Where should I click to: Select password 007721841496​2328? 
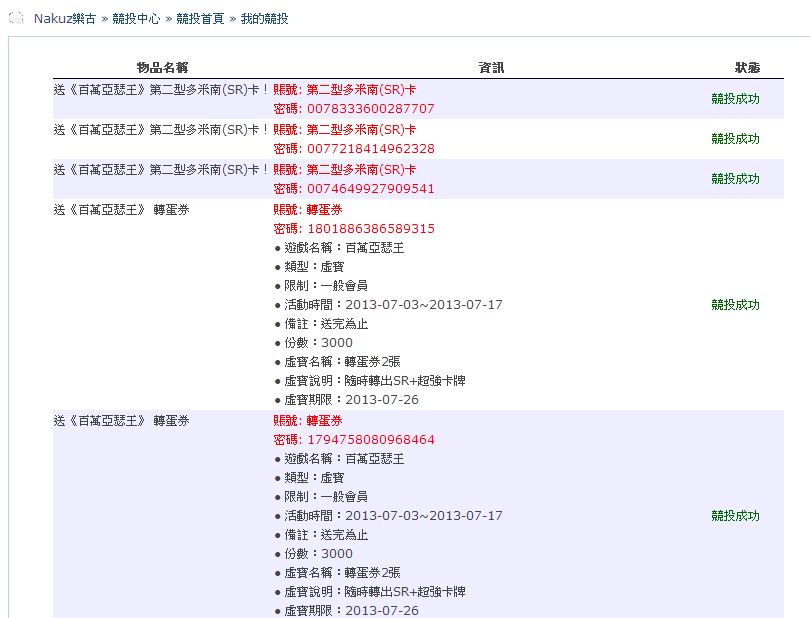click(x=370, y=149)
